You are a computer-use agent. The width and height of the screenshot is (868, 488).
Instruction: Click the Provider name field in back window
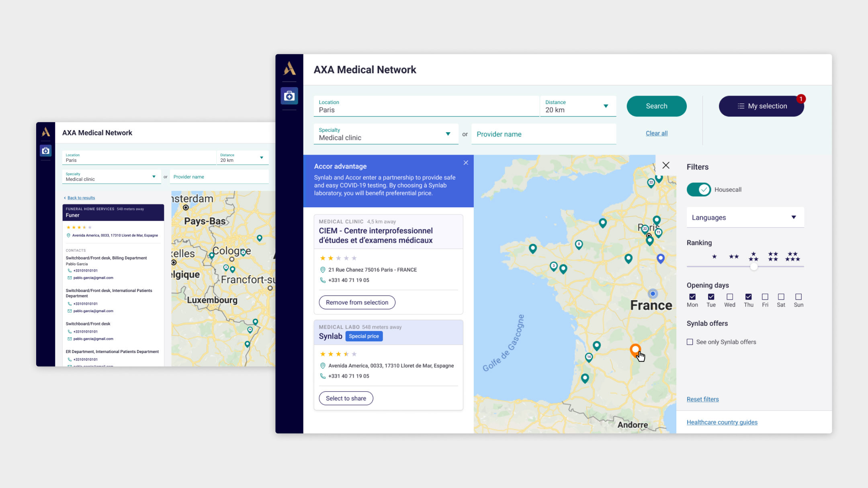pyautogui.click(x=219, y=177)
